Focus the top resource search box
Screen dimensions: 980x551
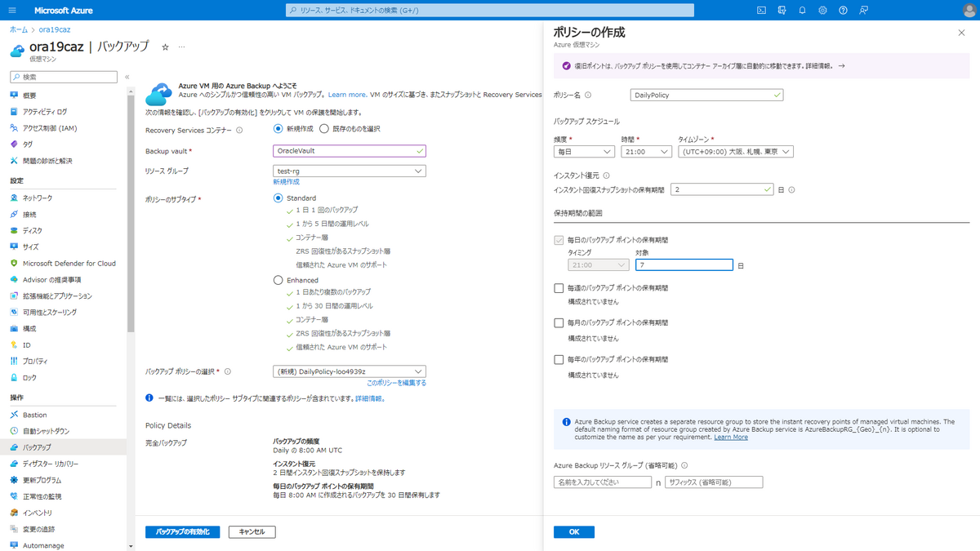pyautogui.click(x=490, y=11)
